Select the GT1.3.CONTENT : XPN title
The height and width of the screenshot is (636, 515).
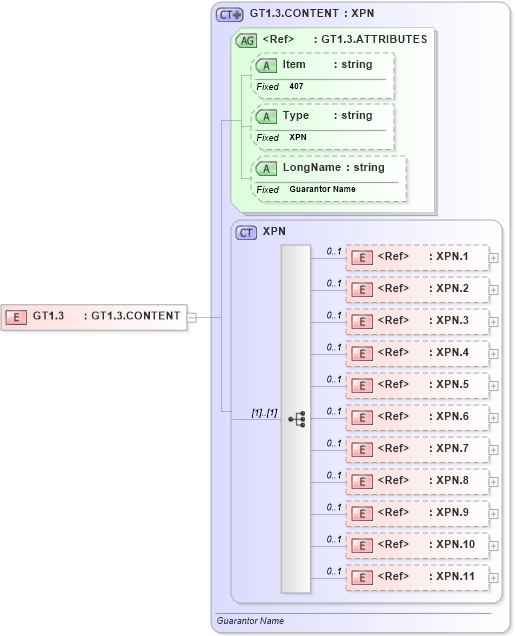pos(312,13)
